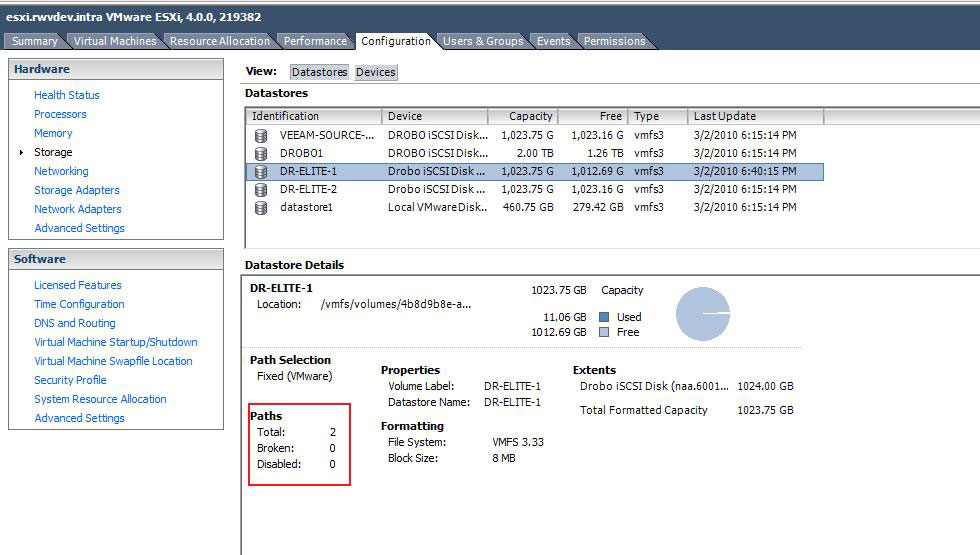The height and width of the screenshot is (555, 980).
Task: Open the Permissions tab
Action: [x=614, y=41]
